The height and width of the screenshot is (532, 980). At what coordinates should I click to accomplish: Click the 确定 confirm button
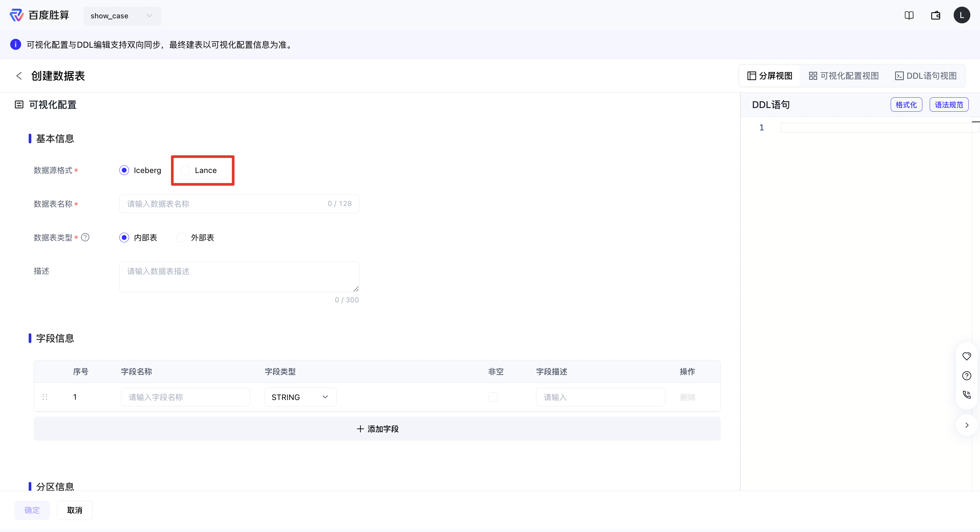pyautogui.click(x=32, y=510)
